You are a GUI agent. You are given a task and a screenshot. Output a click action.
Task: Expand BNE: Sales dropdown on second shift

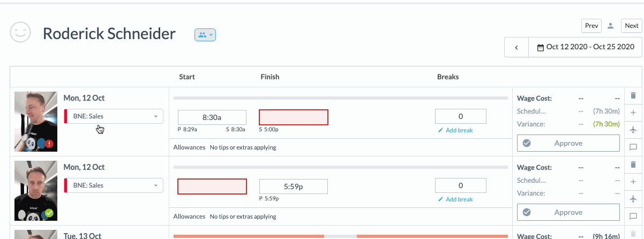coord(114,185)
